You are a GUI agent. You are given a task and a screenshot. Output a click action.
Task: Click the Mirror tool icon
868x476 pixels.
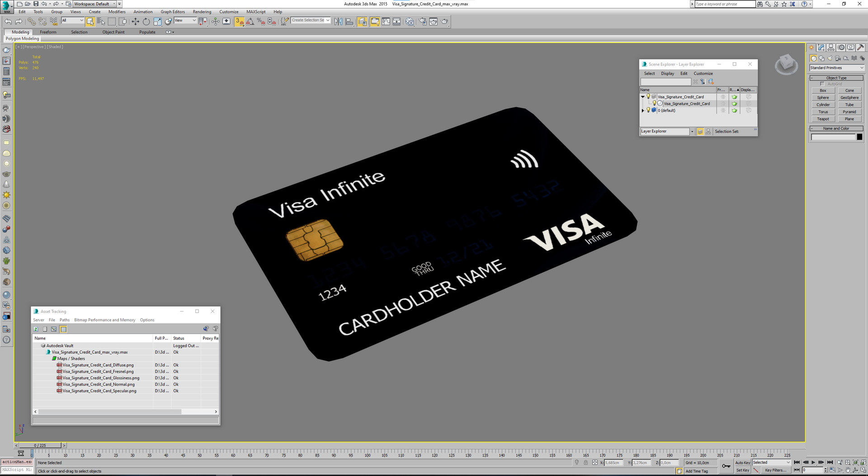point(338,21)
